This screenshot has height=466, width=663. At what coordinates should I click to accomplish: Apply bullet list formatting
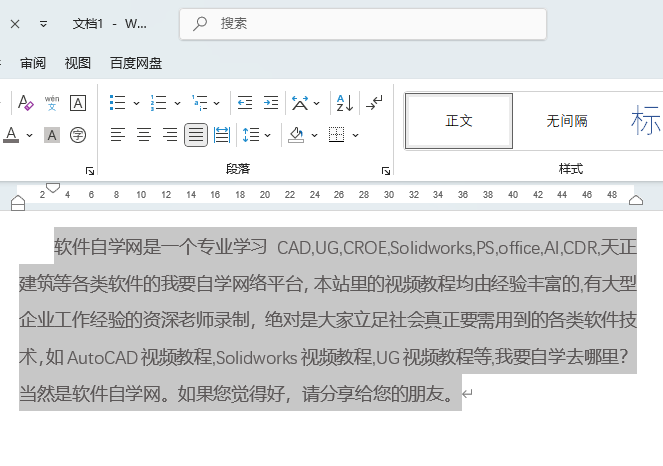[118, 103]
